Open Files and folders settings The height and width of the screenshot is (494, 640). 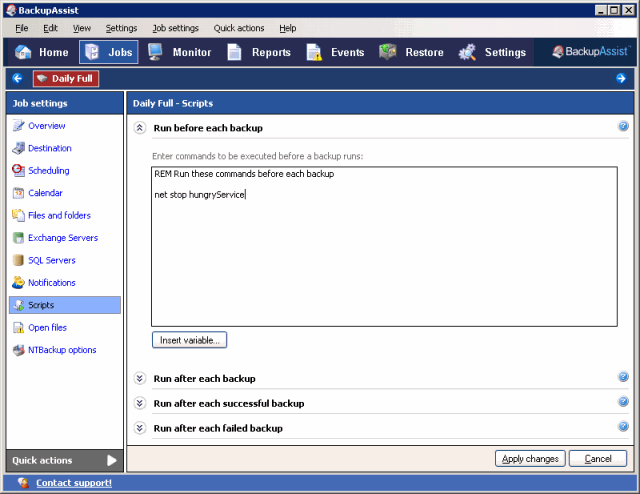click(60, 216)
